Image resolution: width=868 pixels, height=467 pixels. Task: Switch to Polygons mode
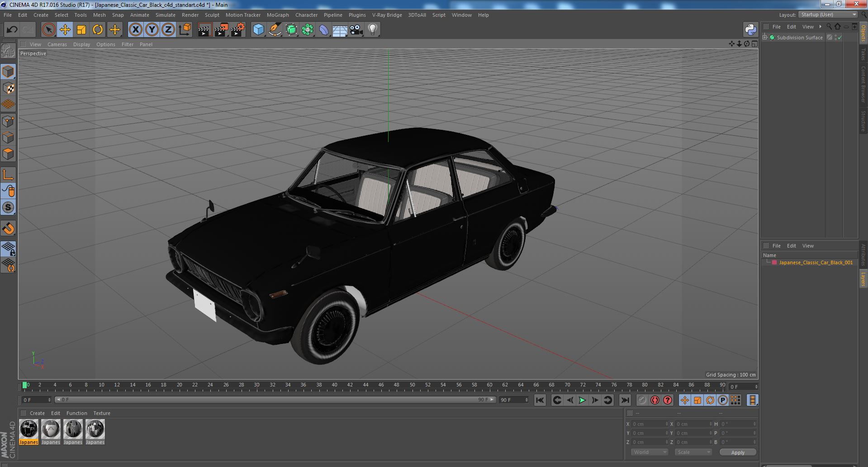[8, 154]
